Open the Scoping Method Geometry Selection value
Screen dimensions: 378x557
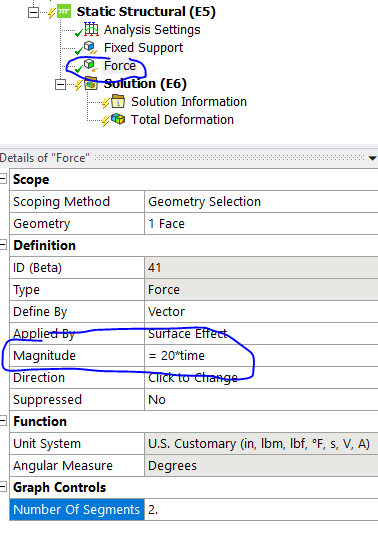[x=261, y=201]
